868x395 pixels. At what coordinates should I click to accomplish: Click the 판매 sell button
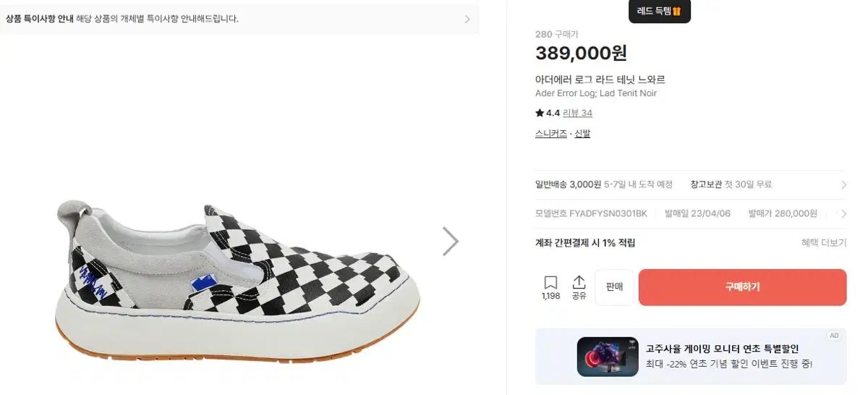[x=614, y=287]
